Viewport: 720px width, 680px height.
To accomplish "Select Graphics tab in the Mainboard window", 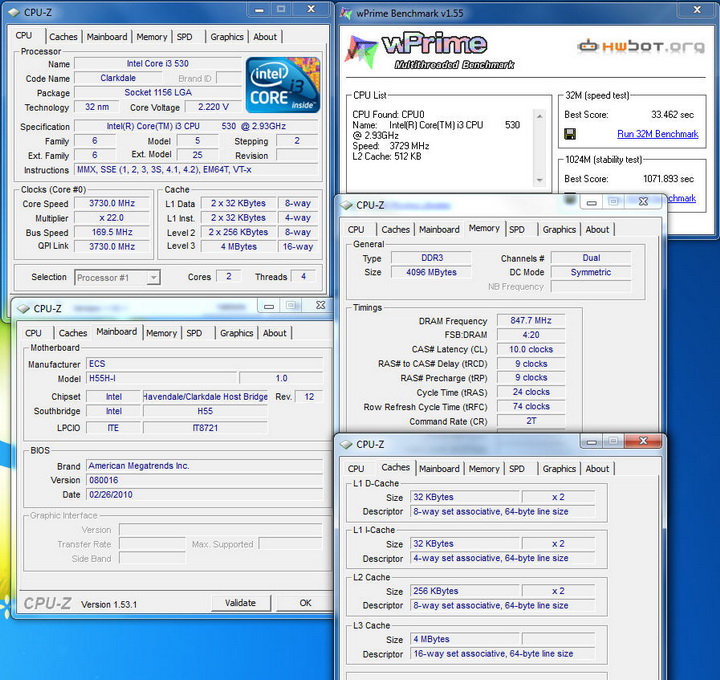I will pyautogui.click(x=236, y=333).
